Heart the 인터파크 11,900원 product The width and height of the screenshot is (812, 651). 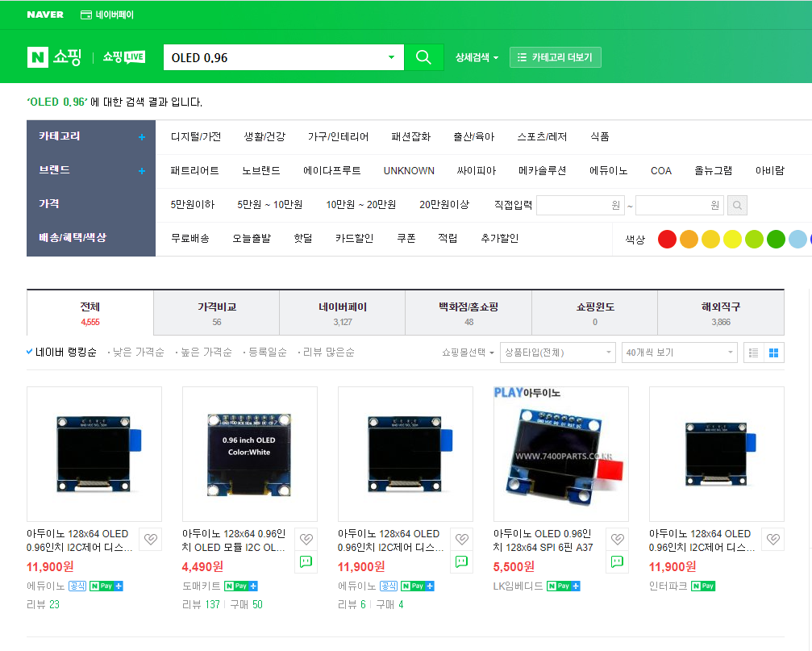click(773, 539)
